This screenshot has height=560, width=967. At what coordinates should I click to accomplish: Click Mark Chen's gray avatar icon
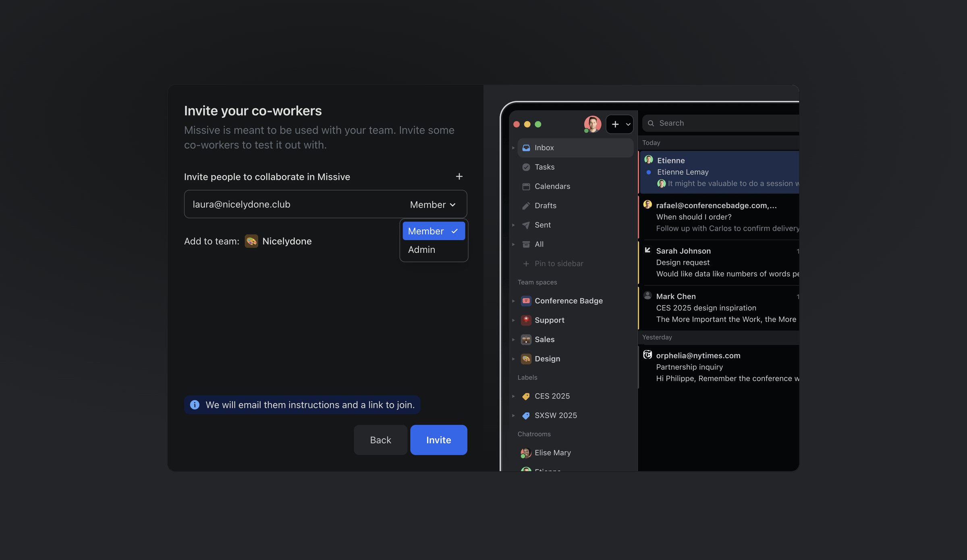pos(647,295)
